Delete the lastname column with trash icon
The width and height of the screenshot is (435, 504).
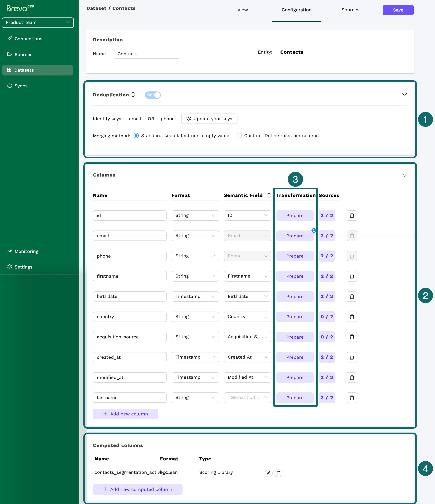coord(352,397)
